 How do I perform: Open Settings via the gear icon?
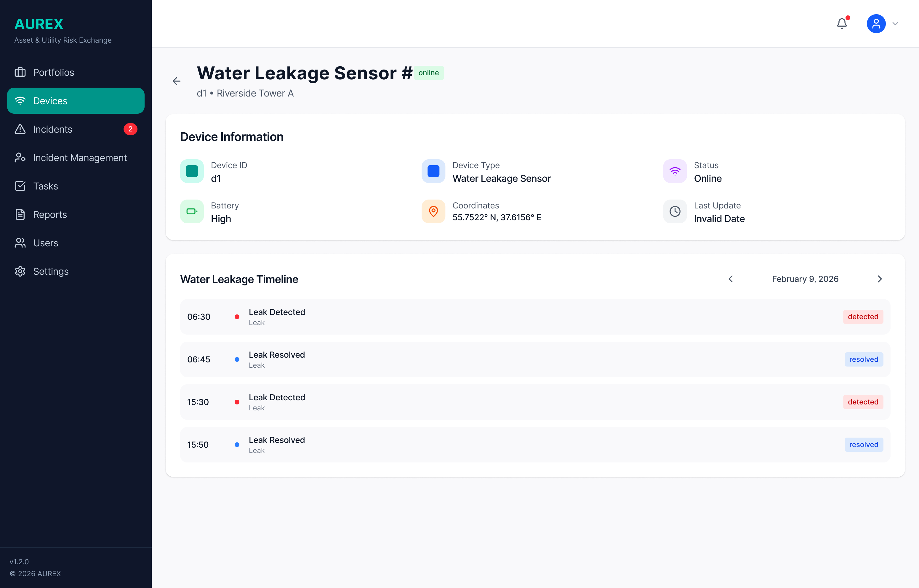[x=20, y=271]
